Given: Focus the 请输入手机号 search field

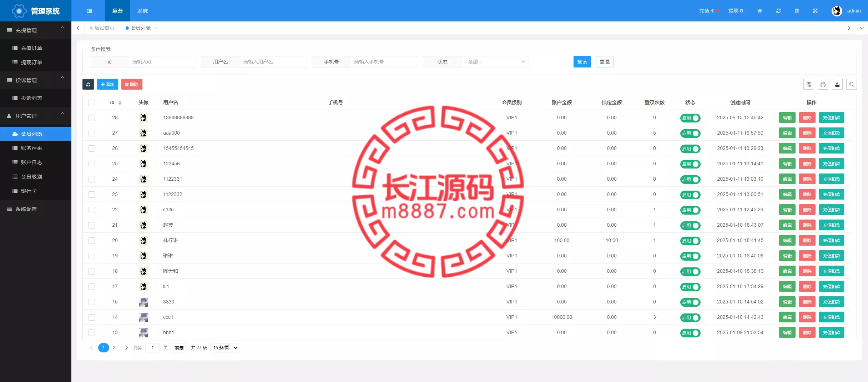Looking at the screenshot, I should 384,62.
